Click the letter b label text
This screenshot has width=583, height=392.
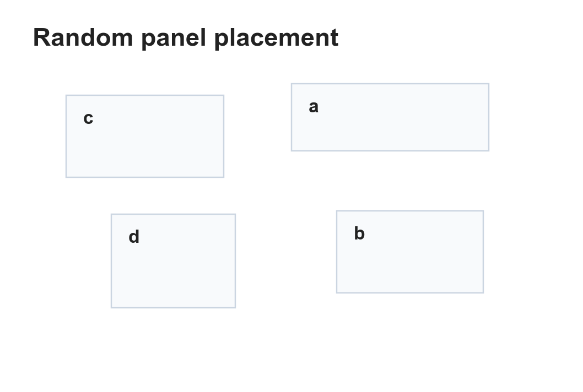[x=359, y=233]
